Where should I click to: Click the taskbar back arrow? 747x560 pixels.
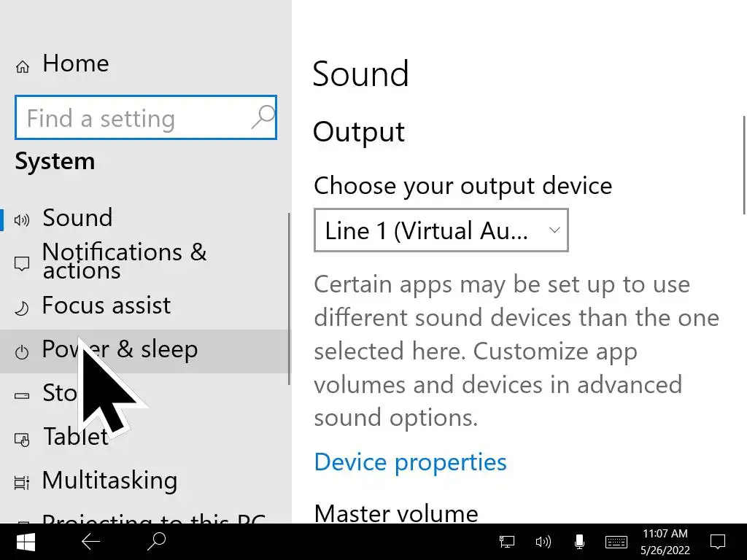(x=90, y=542)
